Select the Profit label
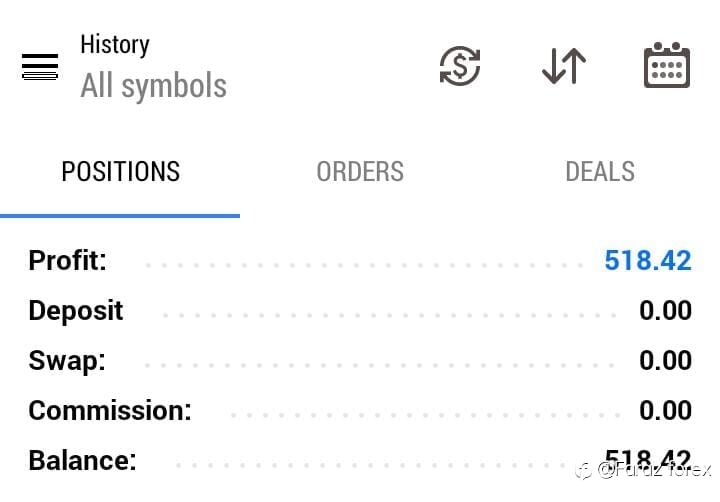Image resolution: width=720 pixels, height=502 pixels. coord(67,261)
